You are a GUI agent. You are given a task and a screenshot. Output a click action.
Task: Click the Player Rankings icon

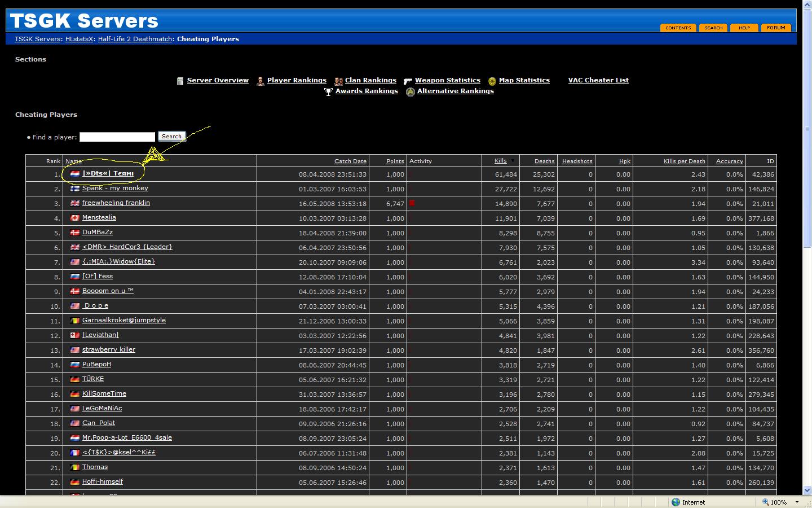261,81
